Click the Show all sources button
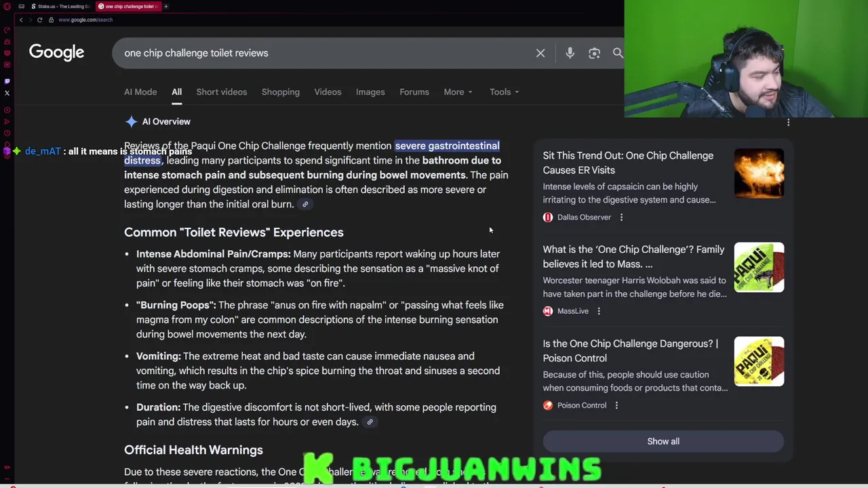This screenshot has width=868, height=488. point(663,441)
